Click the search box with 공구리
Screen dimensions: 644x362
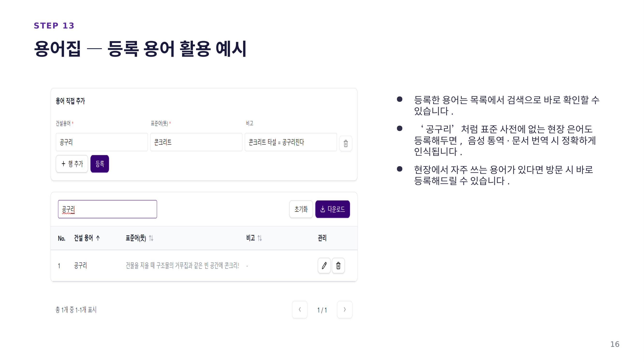pyautogui.click(x=107, y=209)
